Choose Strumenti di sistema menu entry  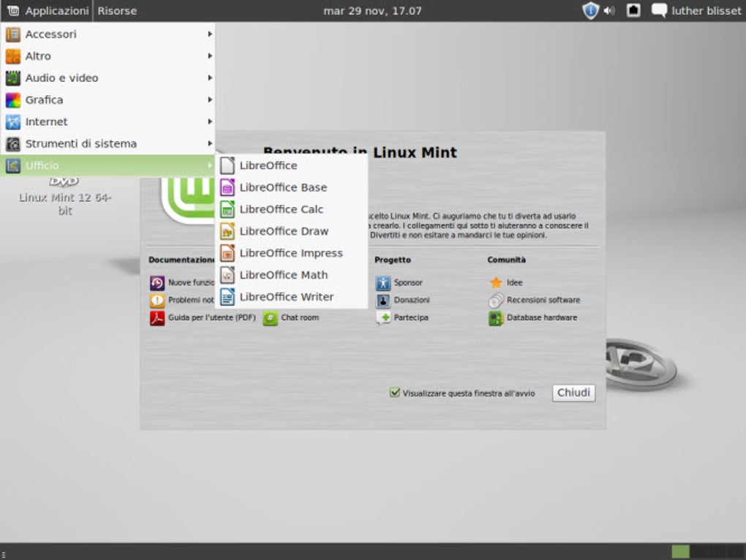coord(108,143)
